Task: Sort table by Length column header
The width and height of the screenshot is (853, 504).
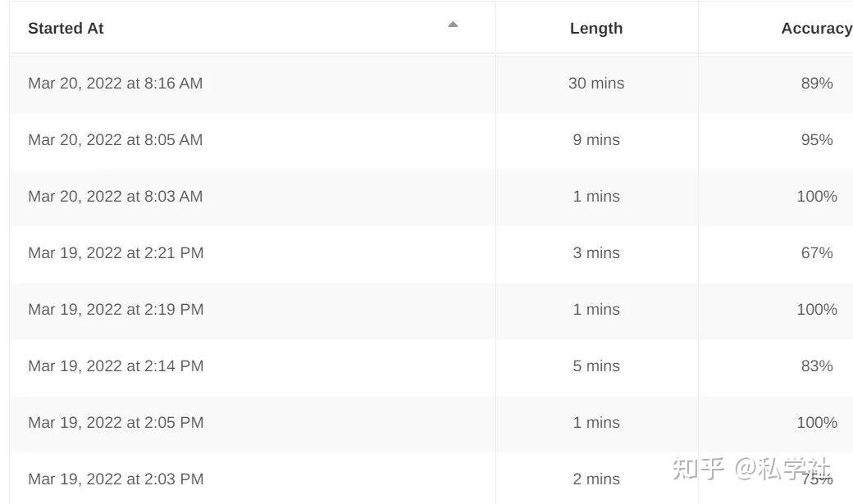Action: (596, 28)
